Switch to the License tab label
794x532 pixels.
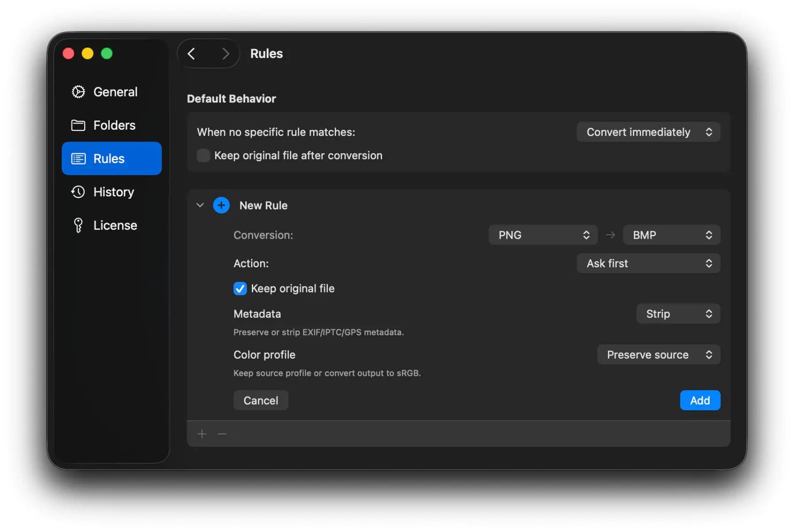click(115, 225)
